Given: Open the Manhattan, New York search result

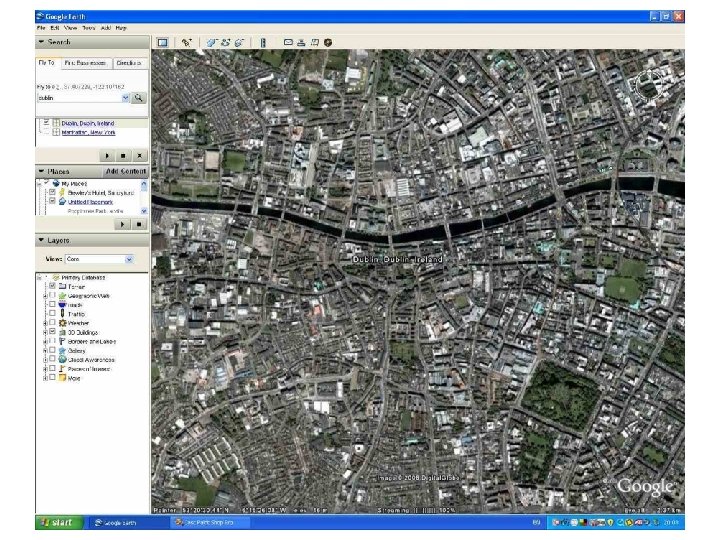Looking at the screenshot, I should click(x=88, y=132).
